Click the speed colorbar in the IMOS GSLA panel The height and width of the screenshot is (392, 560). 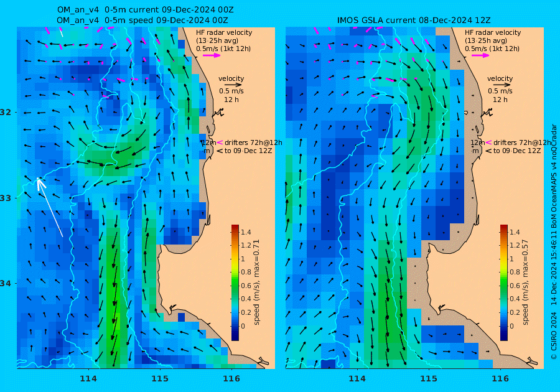503,282
